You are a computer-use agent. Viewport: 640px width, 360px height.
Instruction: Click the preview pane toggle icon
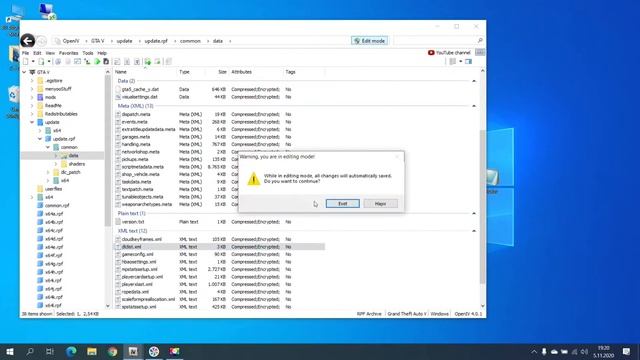[468, 62]
